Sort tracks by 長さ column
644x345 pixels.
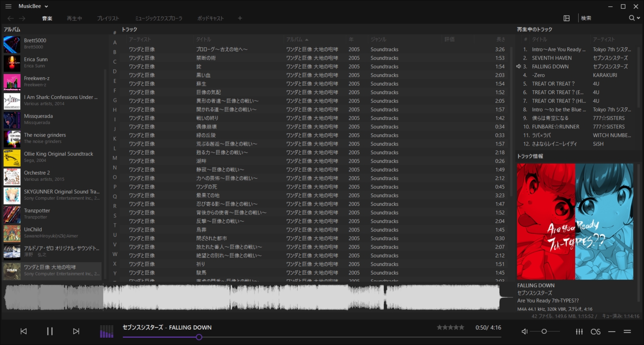[x=501, y=40]
